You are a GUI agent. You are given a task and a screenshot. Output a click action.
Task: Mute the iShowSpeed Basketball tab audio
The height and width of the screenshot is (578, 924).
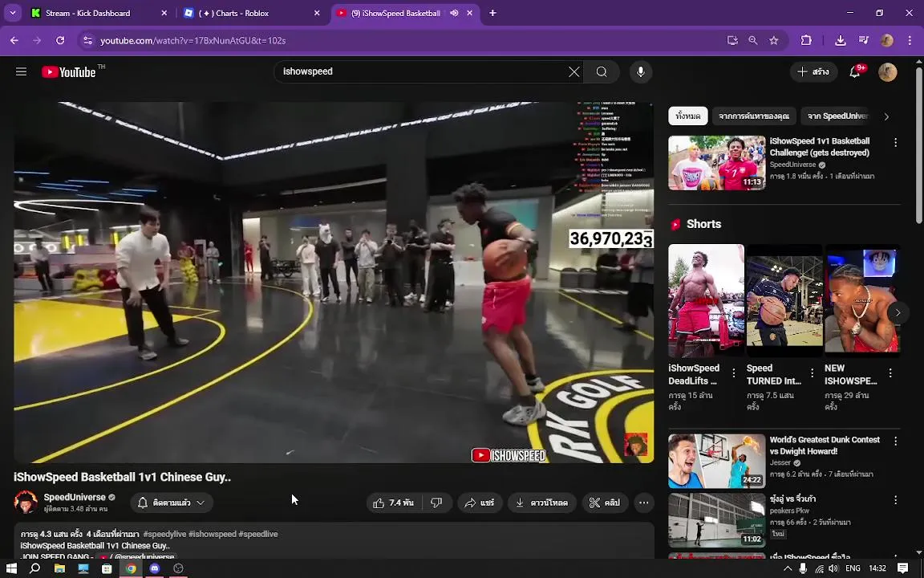(x=454, y=13)
